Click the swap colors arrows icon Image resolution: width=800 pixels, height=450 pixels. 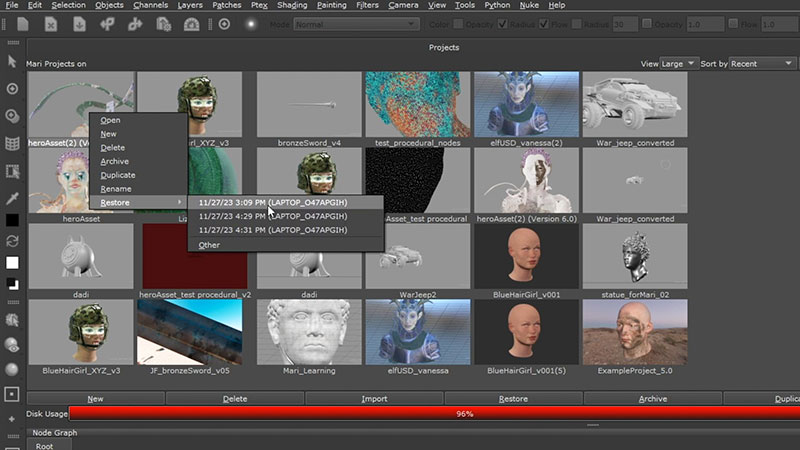coord(13,241)
